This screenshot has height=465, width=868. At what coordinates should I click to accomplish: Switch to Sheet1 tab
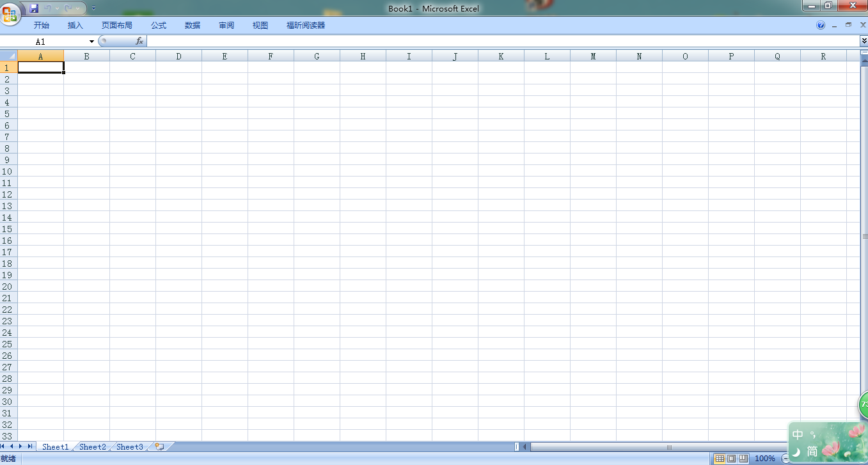[x=55, y=447]
